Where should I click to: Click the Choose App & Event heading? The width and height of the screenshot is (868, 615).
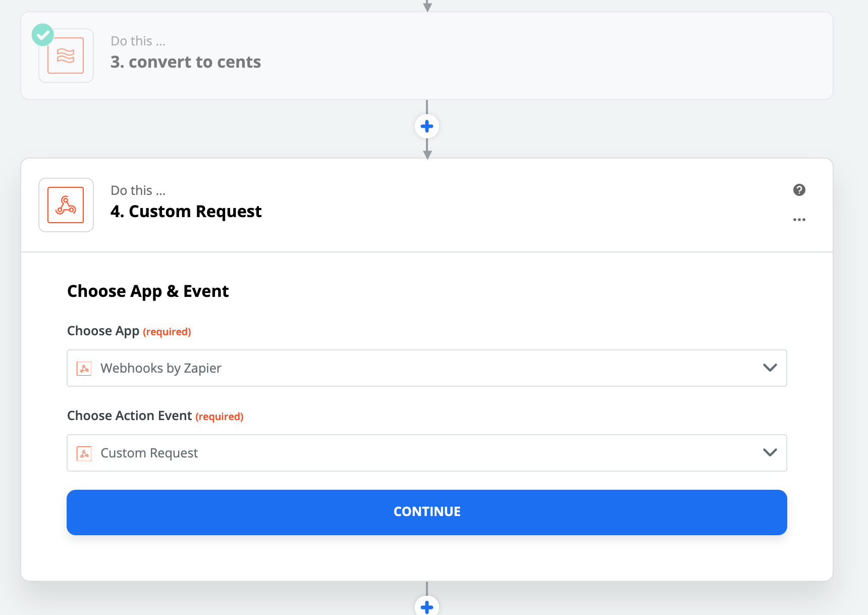148,291
